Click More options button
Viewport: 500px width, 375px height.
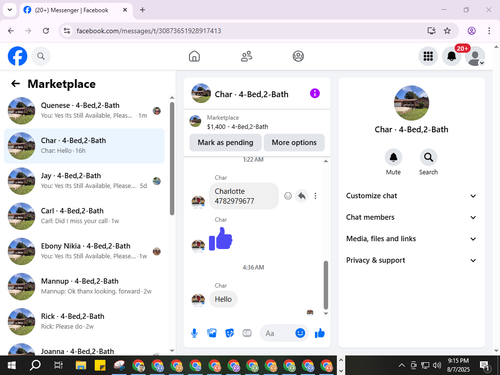click(294, 142)
